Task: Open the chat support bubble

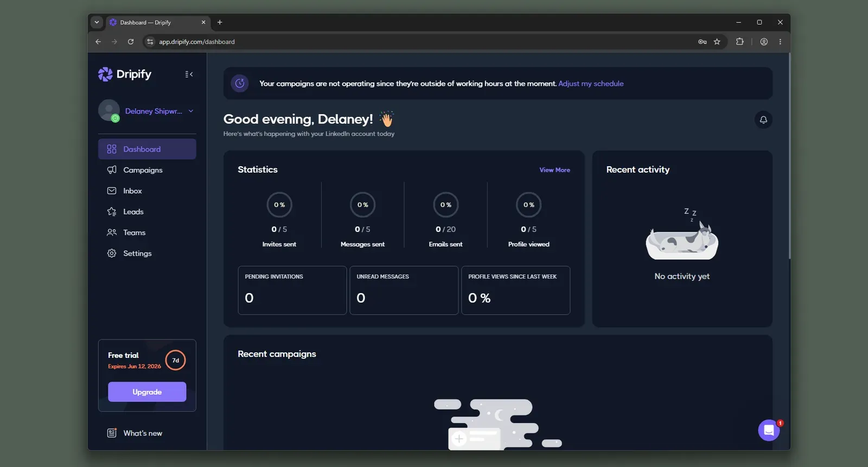Action: pyautogui.click(x=769, y=431)
